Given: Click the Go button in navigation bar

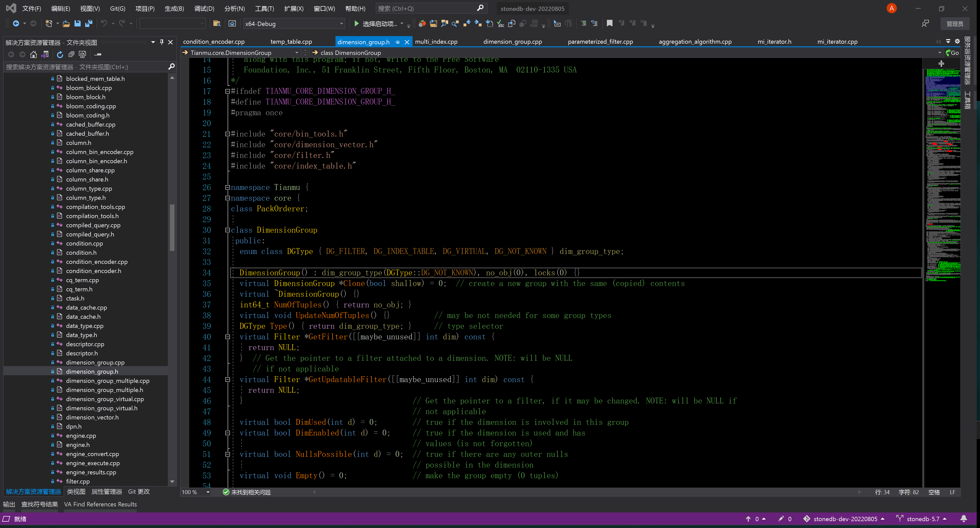Looking at the screenshot, I should pyautogui.click(x=952, y=52).
